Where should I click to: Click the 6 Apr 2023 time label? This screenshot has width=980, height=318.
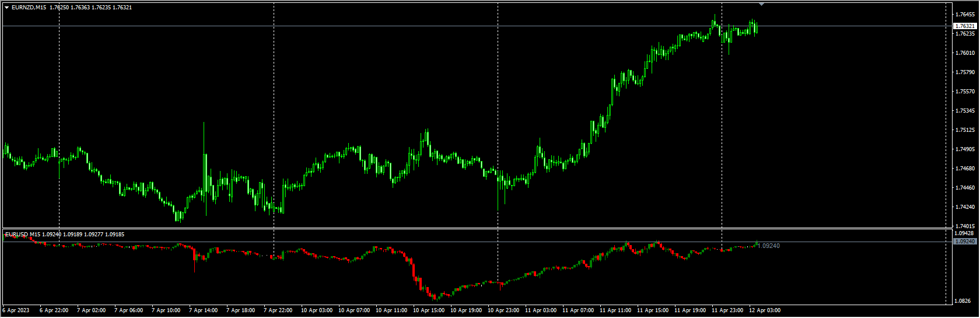click(x=16, y=310)
